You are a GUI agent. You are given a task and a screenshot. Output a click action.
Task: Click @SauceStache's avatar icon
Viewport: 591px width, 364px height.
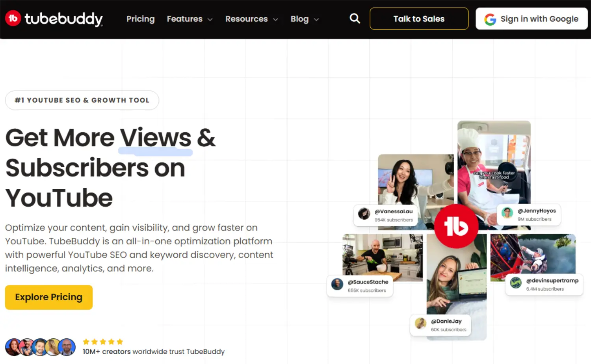[337, 284]
